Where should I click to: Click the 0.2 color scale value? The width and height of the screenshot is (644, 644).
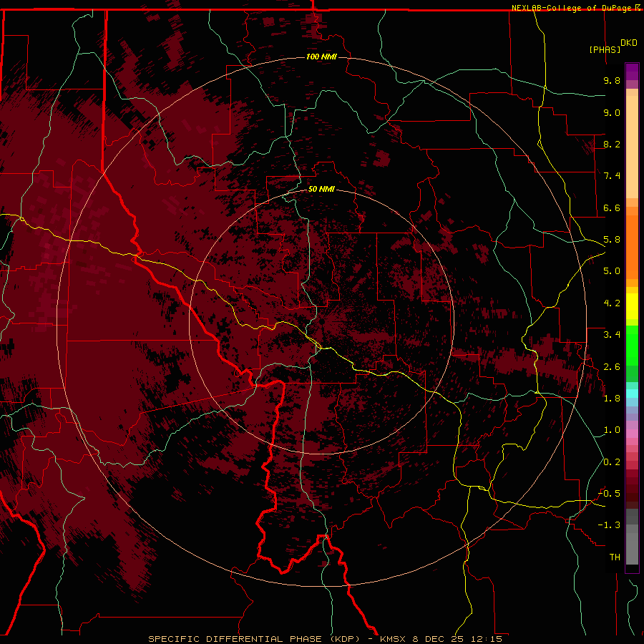tap(612, 462)
